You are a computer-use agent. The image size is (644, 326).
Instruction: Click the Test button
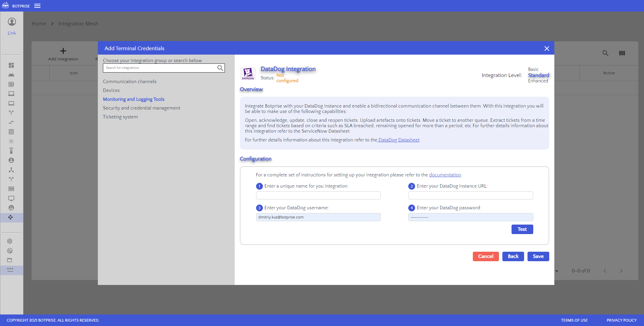(522, 229)
